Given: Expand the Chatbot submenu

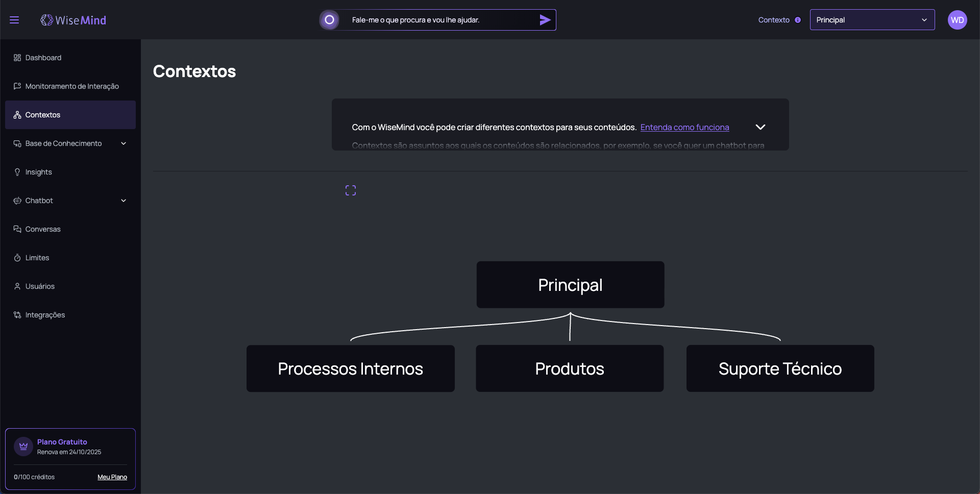Looking at the screenshot, I should [x=123, y=201].
